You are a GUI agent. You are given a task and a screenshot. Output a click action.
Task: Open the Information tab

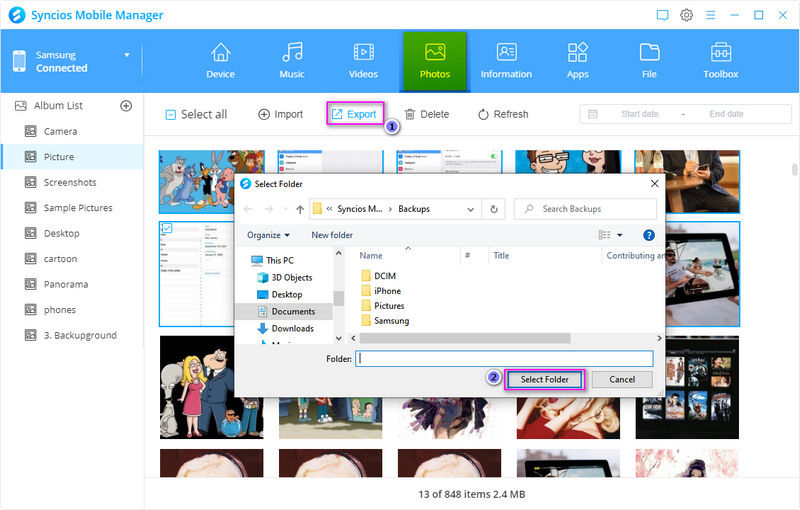tap(506, 61)
